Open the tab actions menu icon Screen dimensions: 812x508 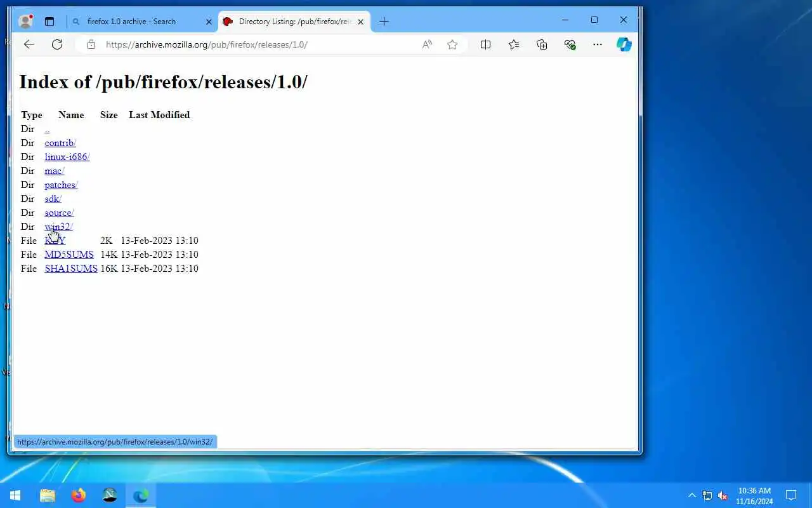point(49,22)
